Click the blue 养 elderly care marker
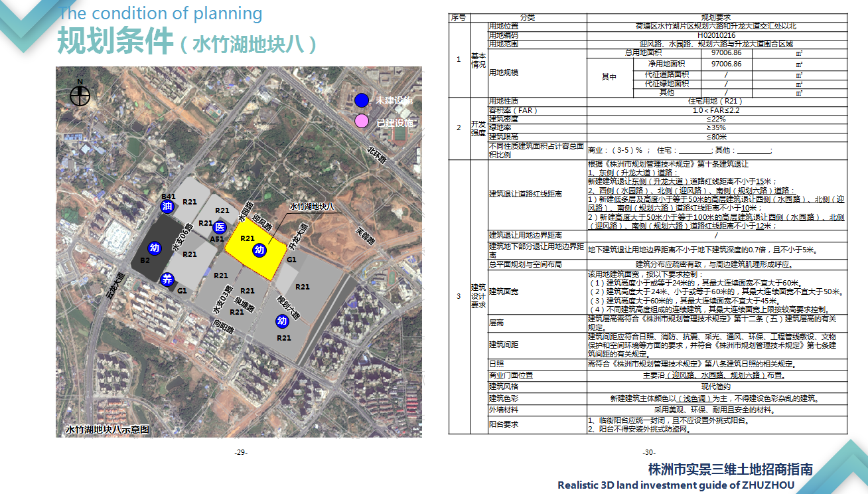The height and width of the screenshot is (494, 868). tap(167, 279)
